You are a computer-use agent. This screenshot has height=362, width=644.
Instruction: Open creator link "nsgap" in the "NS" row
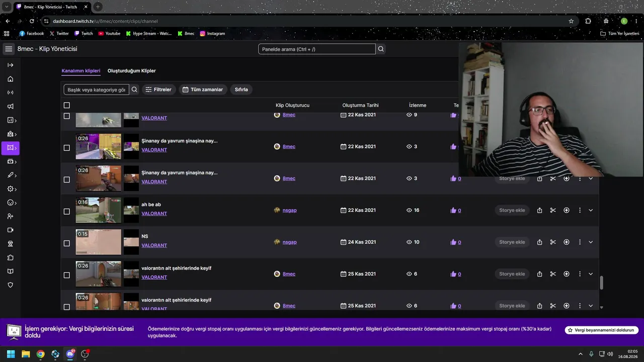point(289,242)
